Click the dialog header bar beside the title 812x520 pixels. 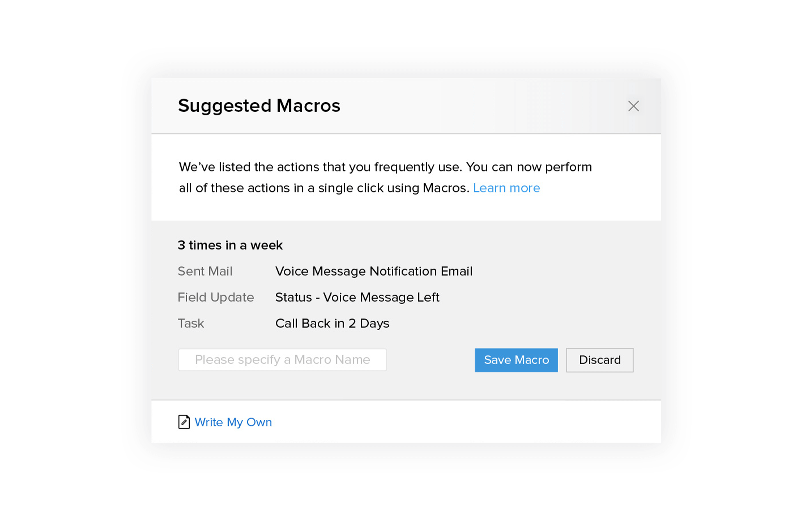[x=483, y=106]
